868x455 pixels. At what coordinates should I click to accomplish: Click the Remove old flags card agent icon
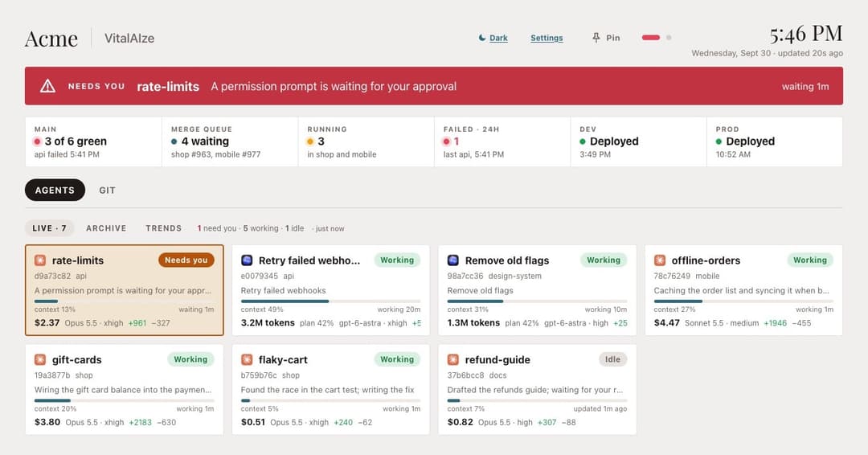pyautogui.click(x=452, y=260)
